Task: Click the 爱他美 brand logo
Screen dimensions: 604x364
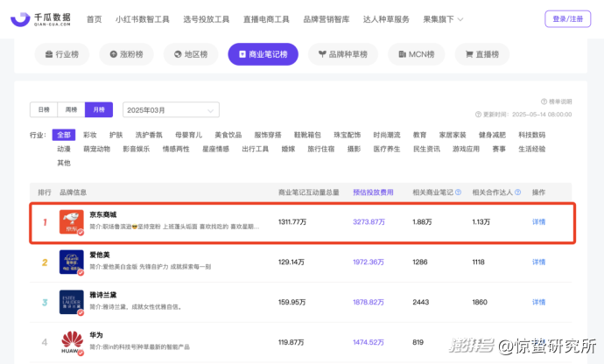Action: [71, 262]
